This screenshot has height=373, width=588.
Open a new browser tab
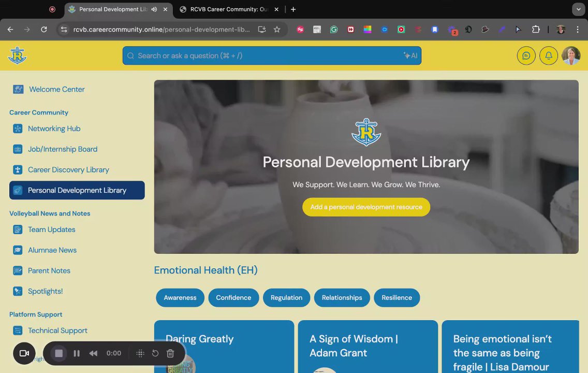click(x=293, y=9)
